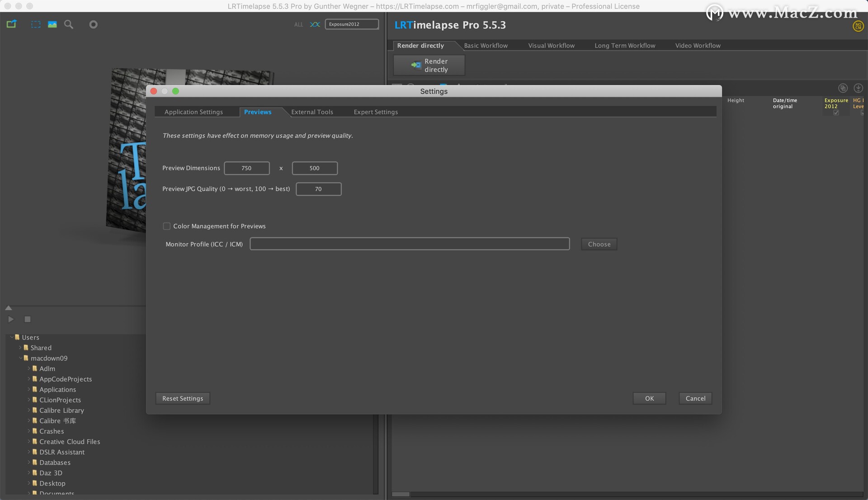
Task: Switch to Expert Settings tab
Action: point(376,112)
